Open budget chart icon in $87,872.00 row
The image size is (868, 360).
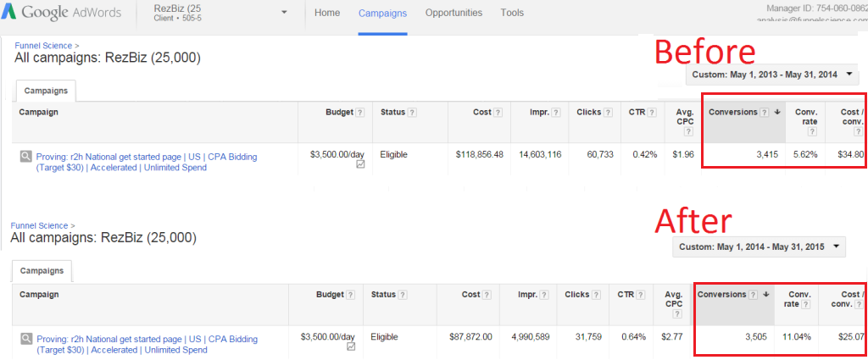point(351,346)
